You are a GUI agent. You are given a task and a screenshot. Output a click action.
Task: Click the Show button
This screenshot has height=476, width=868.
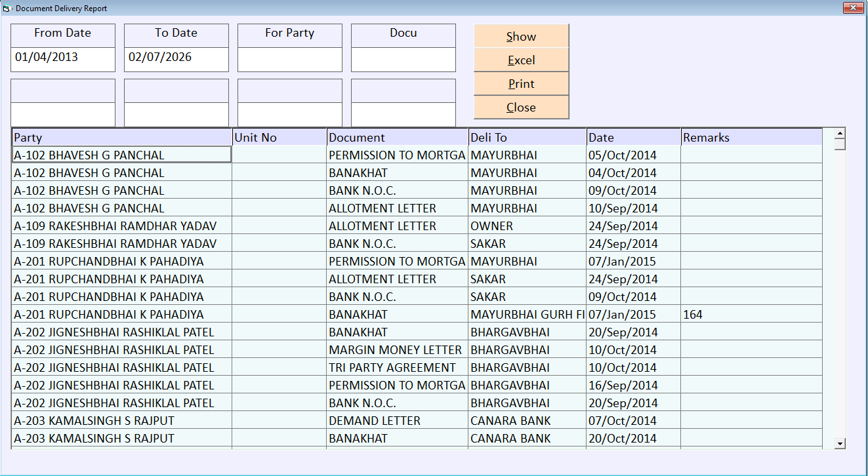pyautogui.click(x=521, y=37)
